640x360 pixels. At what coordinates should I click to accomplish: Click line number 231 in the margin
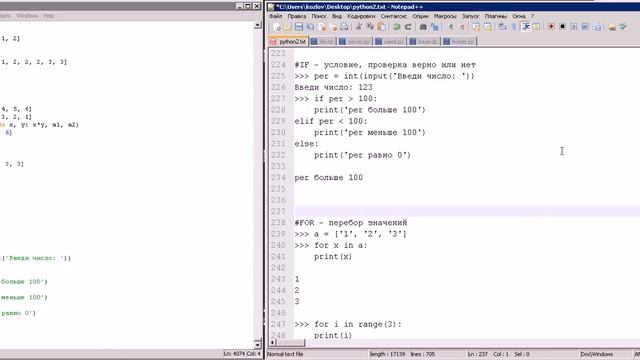pyautogui.click(x=278, y=144)
